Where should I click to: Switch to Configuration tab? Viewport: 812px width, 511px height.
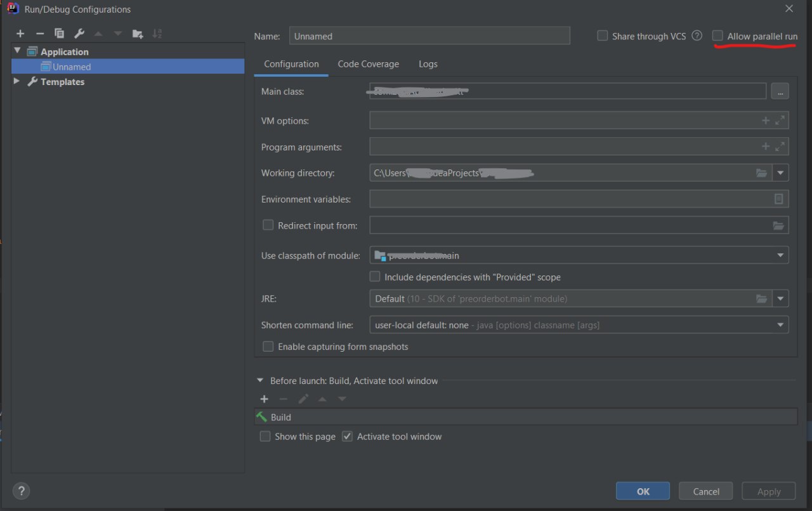coord(291,64)
